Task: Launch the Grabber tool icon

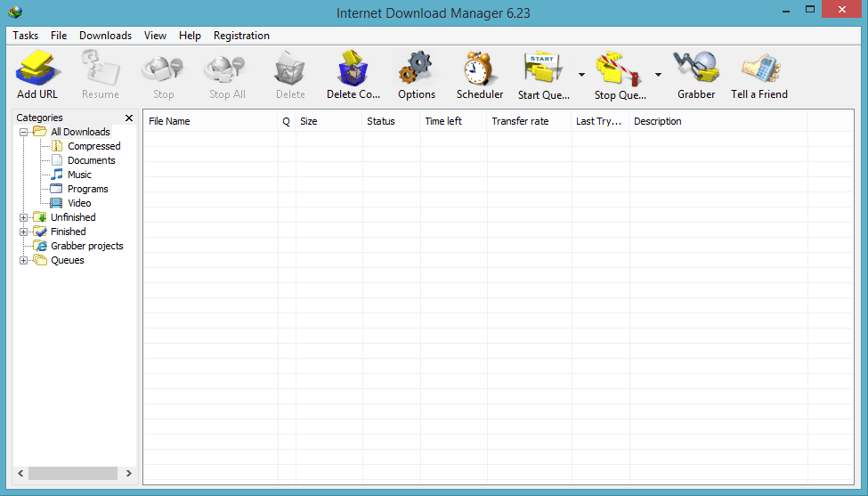Action: 696,68
